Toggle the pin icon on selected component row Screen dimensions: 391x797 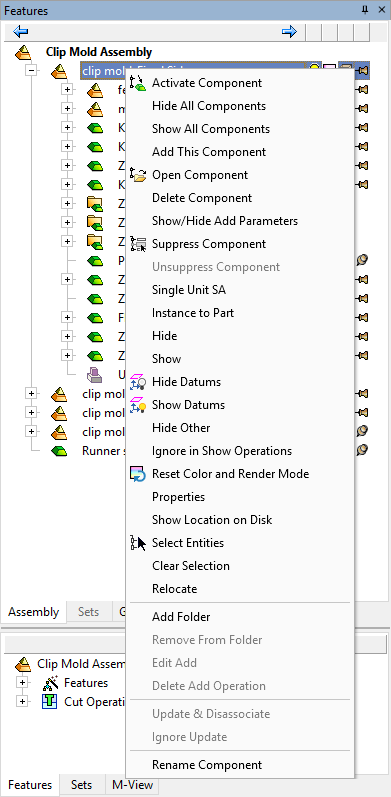pos(363,70)
